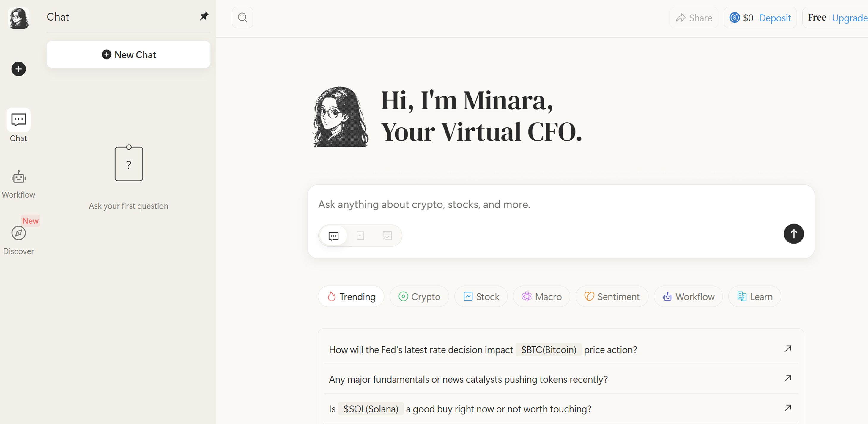Screen dimensions: 868x424
Task: Click the Upgrade link next to Free
Action: 849,18
